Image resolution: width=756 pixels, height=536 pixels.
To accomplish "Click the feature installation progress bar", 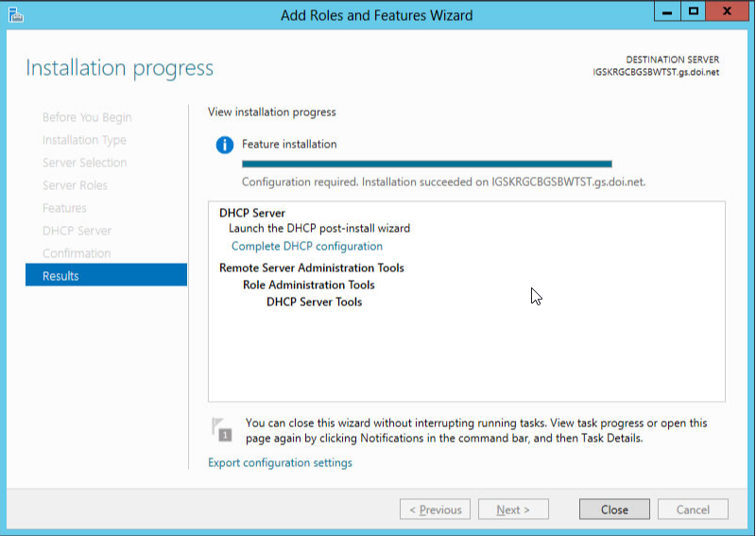I will [x=427, y=164].
